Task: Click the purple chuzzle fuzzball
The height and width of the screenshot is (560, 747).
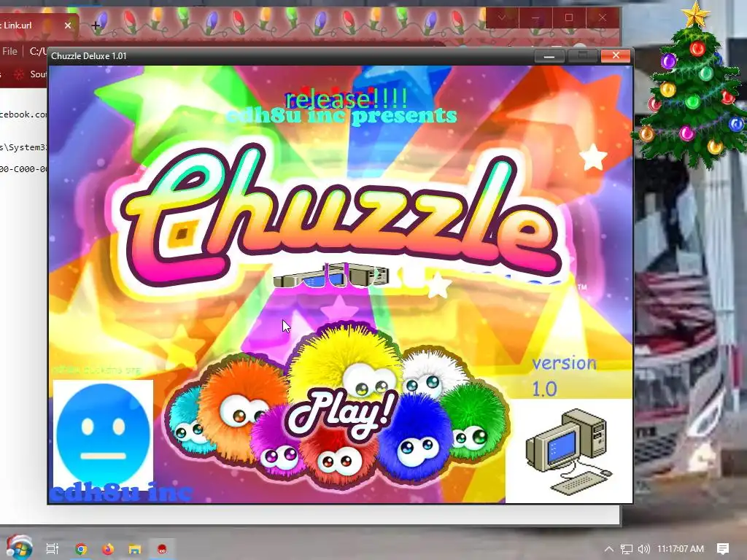Action: pyautogui.click(x=276, y=443)
